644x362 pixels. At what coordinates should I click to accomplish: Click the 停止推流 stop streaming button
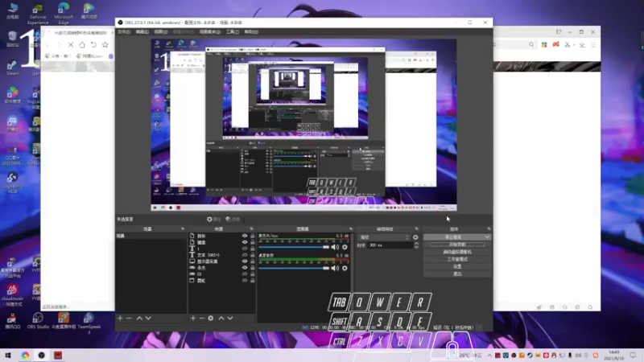point(453,237)
